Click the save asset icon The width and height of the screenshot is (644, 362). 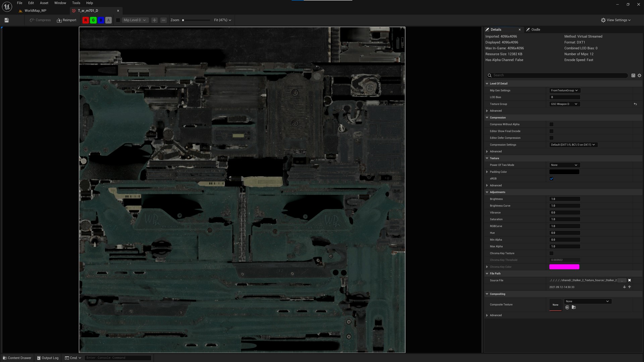[x=6, y=20]
